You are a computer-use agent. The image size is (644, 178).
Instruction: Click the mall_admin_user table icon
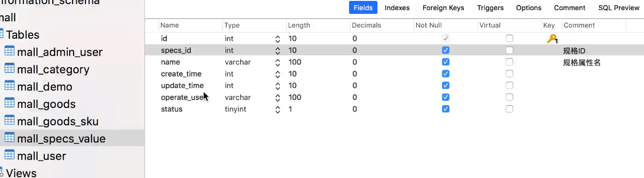tap(9, 51)
